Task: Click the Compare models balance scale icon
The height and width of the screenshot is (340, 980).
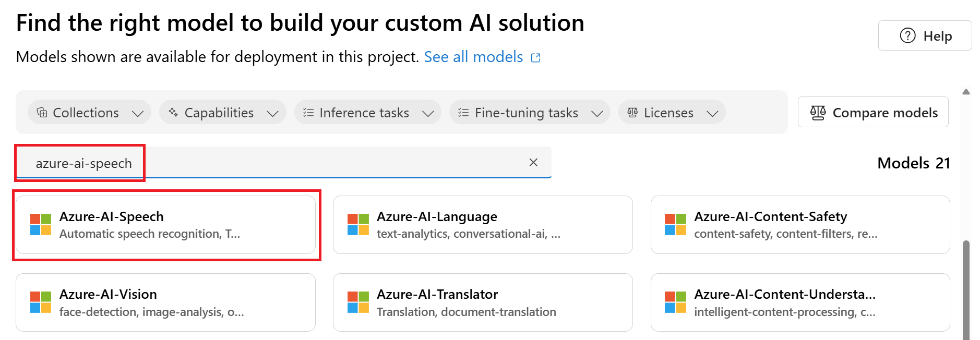Action: tap(818, 113)
